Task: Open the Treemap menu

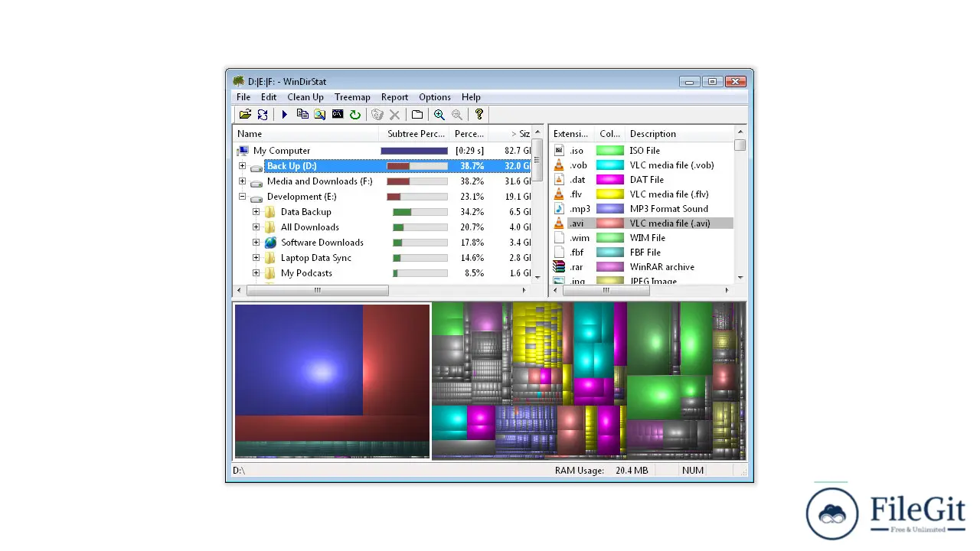Action: [352, 97]
